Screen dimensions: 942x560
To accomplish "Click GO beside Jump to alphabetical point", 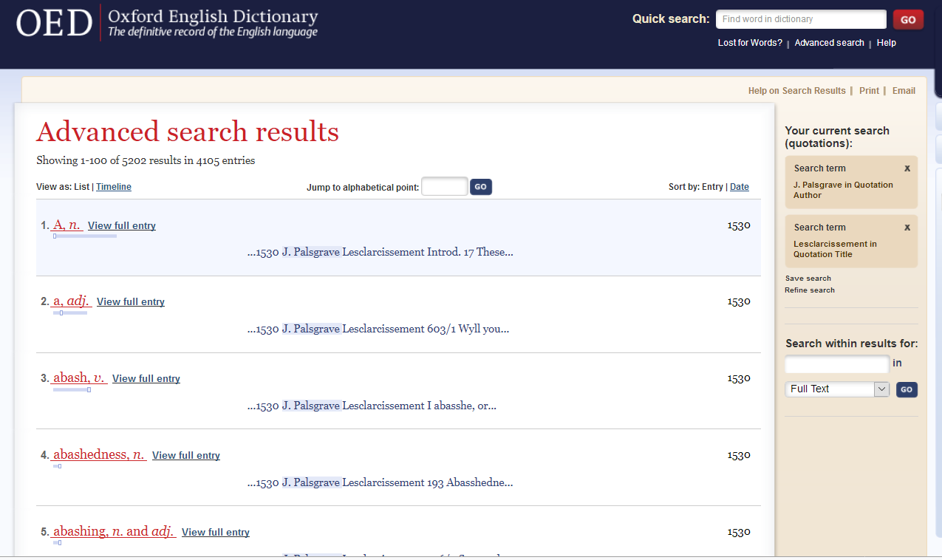I will pos(480,187).
